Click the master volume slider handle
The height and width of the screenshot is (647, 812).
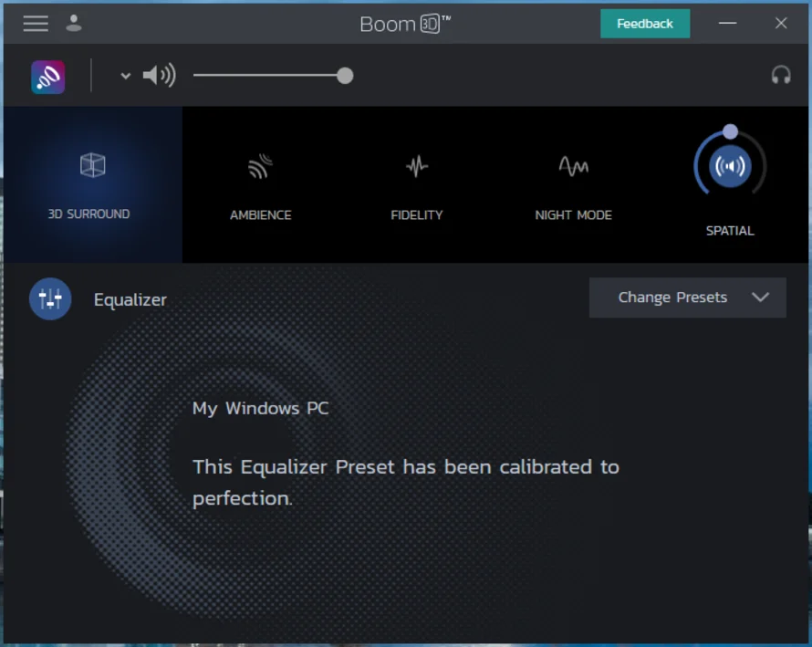pyautogui.click(x=345, y=76)
